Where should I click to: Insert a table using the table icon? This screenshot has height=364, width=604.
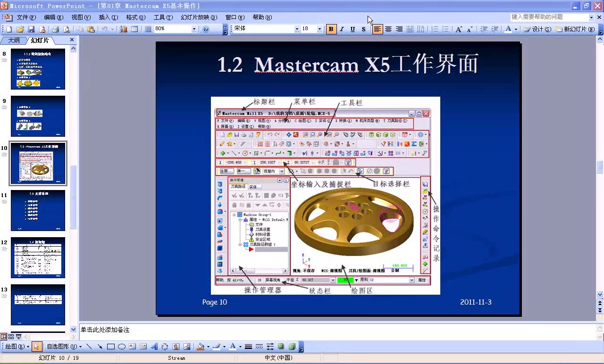coord(134,29)
